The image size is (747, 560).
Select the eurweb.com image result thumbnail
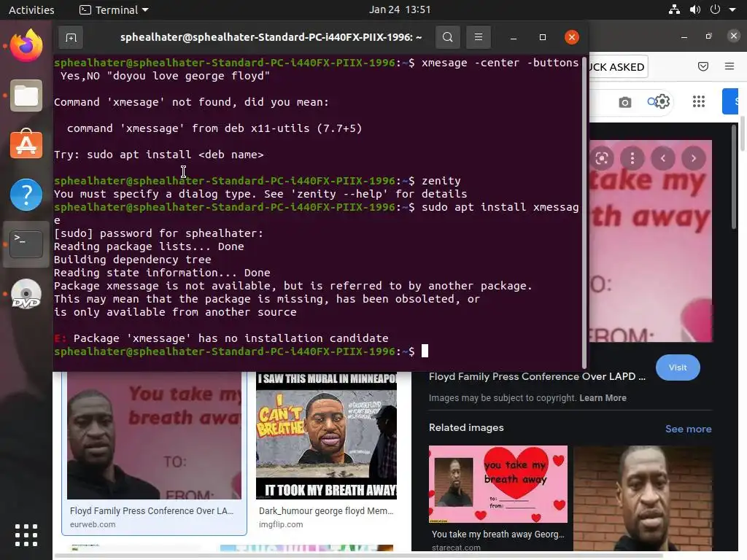(x=155, y=435)
